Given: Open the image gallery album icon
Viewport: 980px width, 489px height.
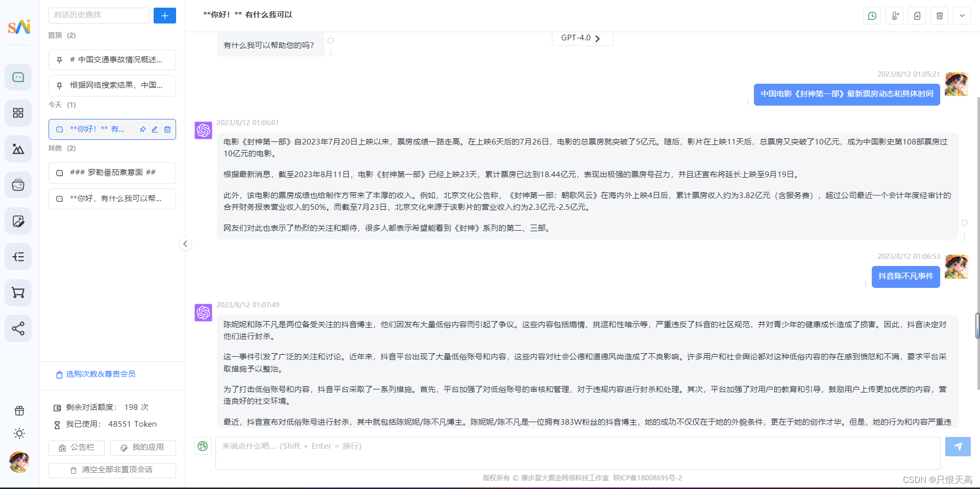Looking at the screenshot, I should tap(18, 185).
